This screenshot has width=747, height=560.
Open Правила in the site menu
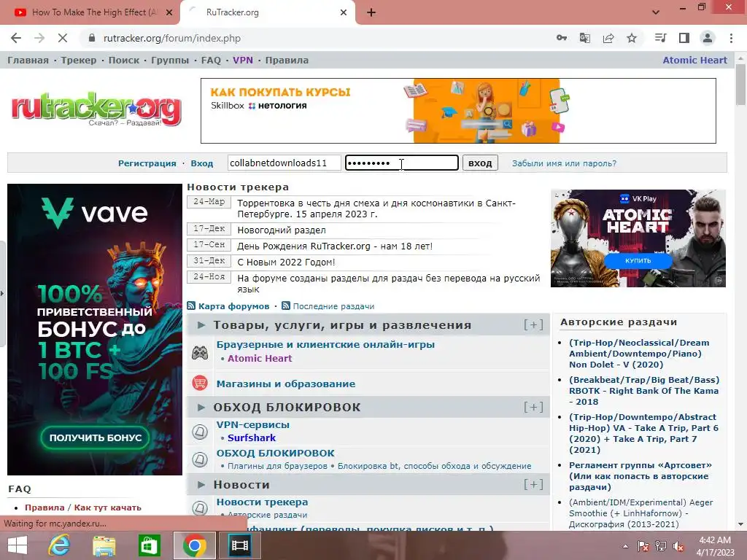(287, 61)
